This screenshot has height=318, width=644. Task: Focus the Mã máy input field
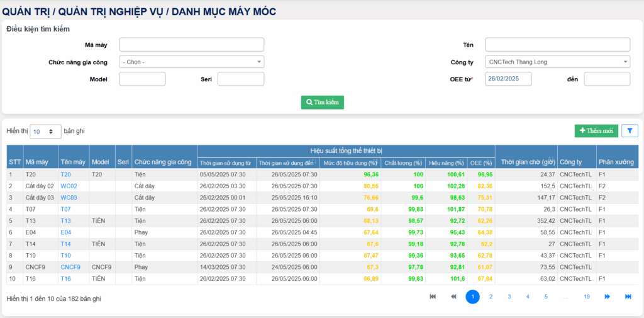click(x=191, y=45)
